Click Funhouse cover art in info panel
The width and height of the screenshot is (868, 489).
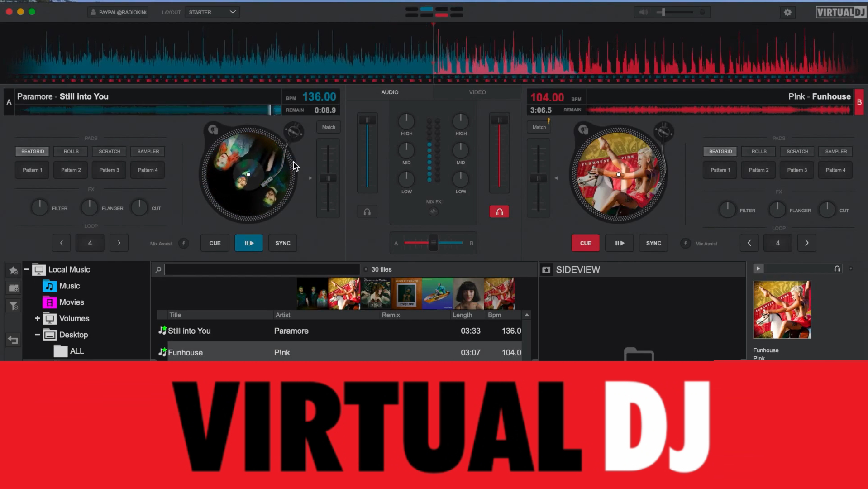click(782, 310)
